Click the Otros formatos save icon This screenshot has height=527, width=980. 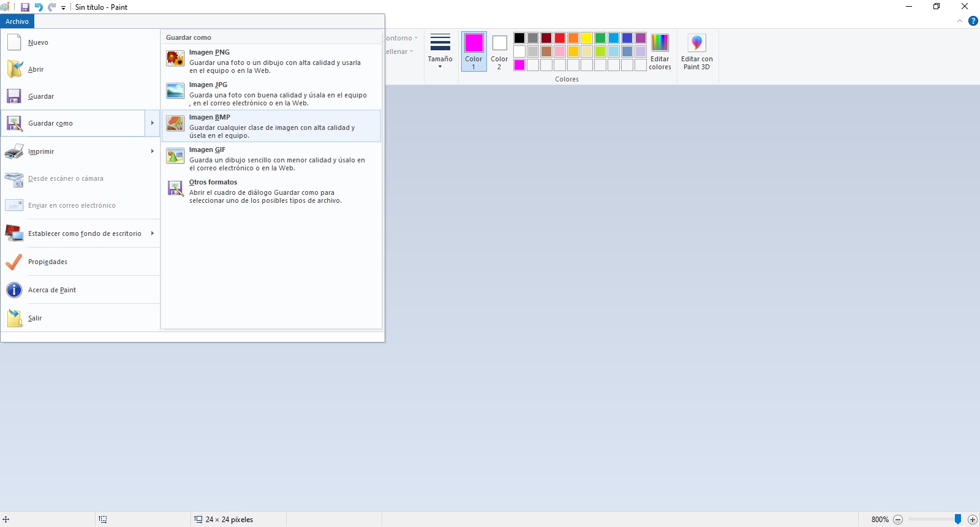[x=175, y=188]
